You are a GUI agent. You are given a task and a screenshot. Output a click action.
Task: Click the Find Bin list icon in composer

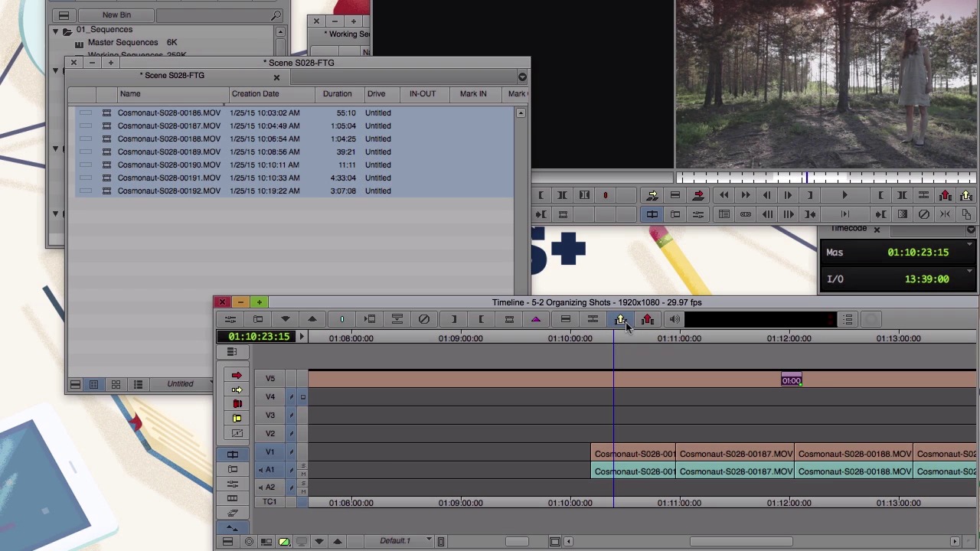point(724,215)
